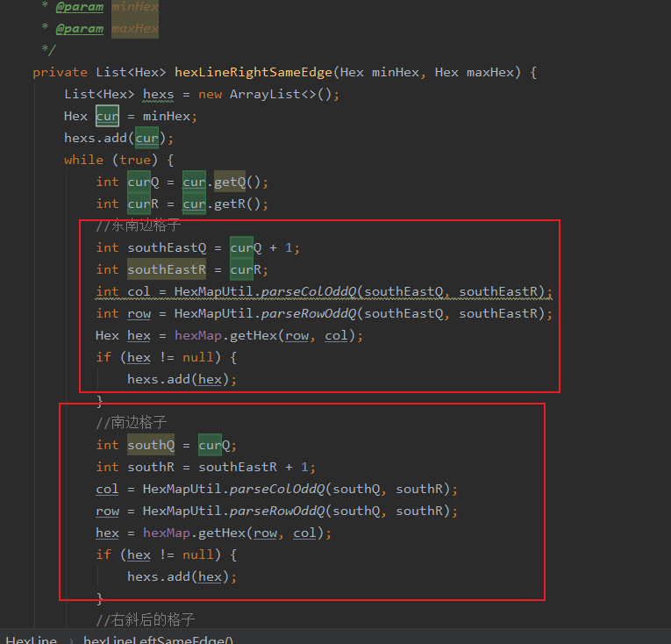Click the comment '//东南边格子'

[x=139, y=225]
